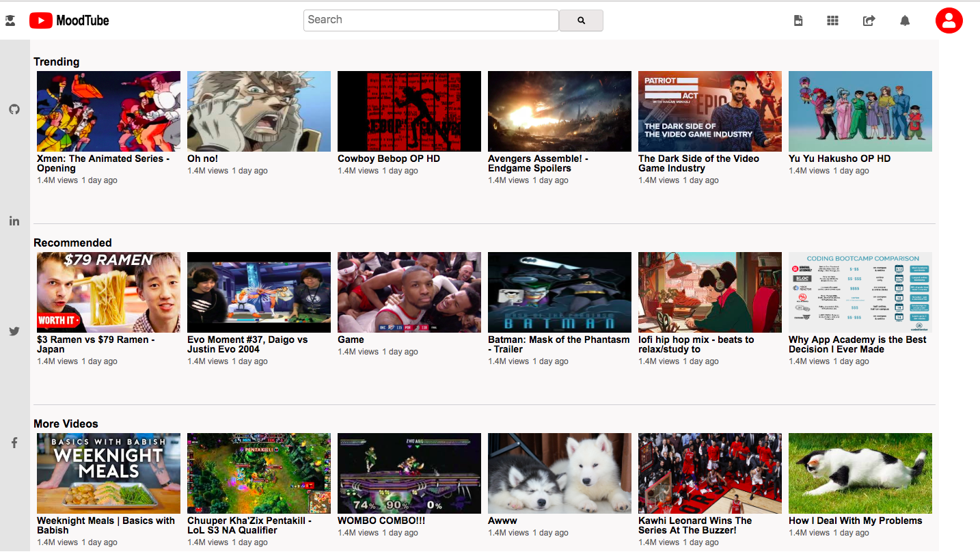Viewport: 980px width, 554px height.
Task: Click title '$3 Ramen vs $79 Ramen - Japan'
Action: click(96, 344)
